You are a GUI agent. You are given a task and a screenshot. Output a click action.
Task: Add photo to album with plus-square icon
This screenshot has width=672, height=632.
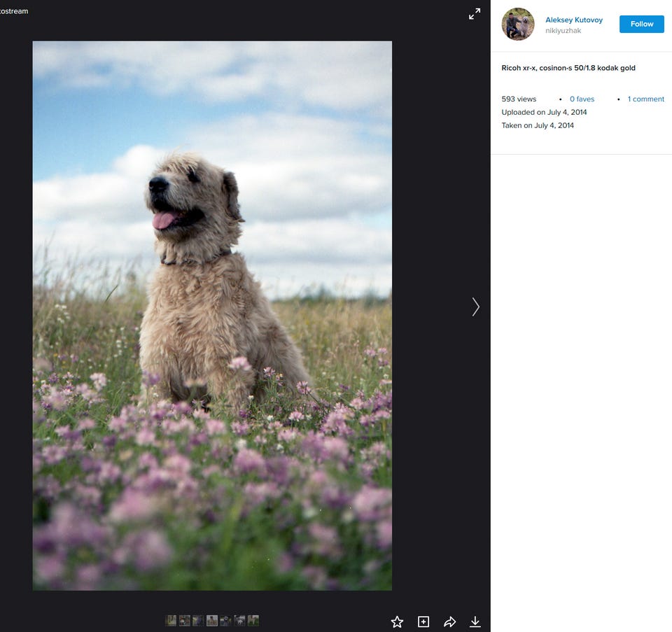[x=423, y=622]
